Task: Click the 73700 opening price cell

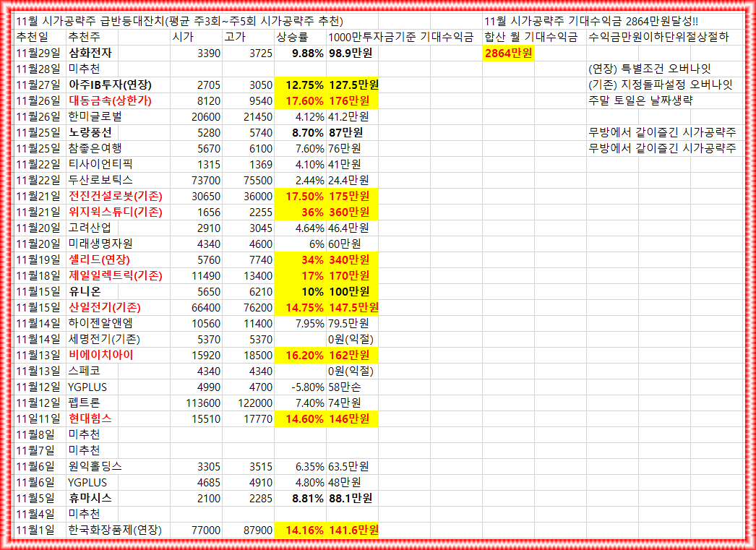Action: (x=197, y=180)
